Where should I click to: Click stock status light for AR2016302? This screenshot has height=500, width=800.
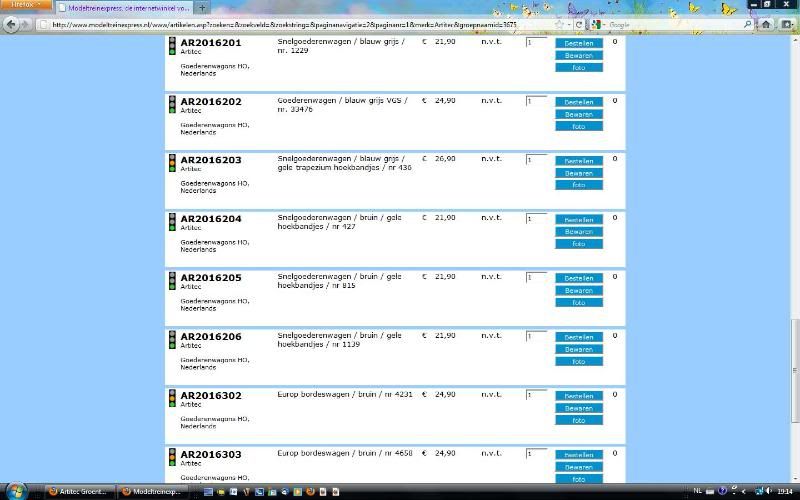[172, 398]
